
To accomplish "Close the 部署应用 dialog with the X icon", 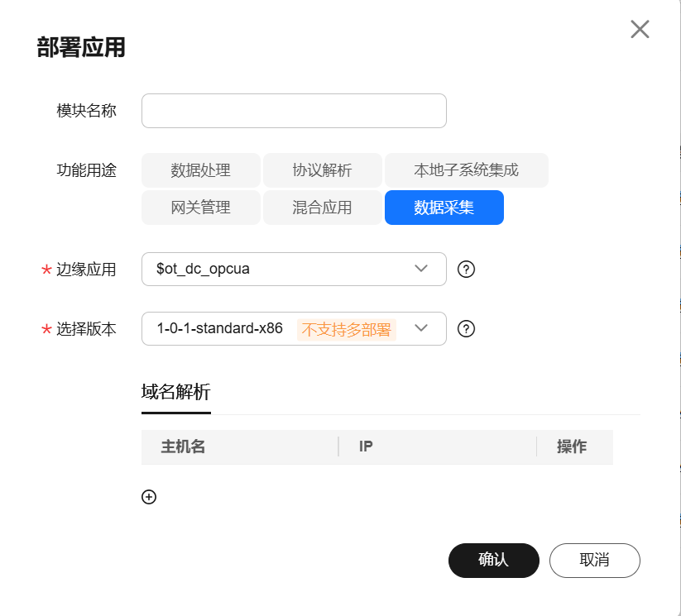I will click(640, 30).
